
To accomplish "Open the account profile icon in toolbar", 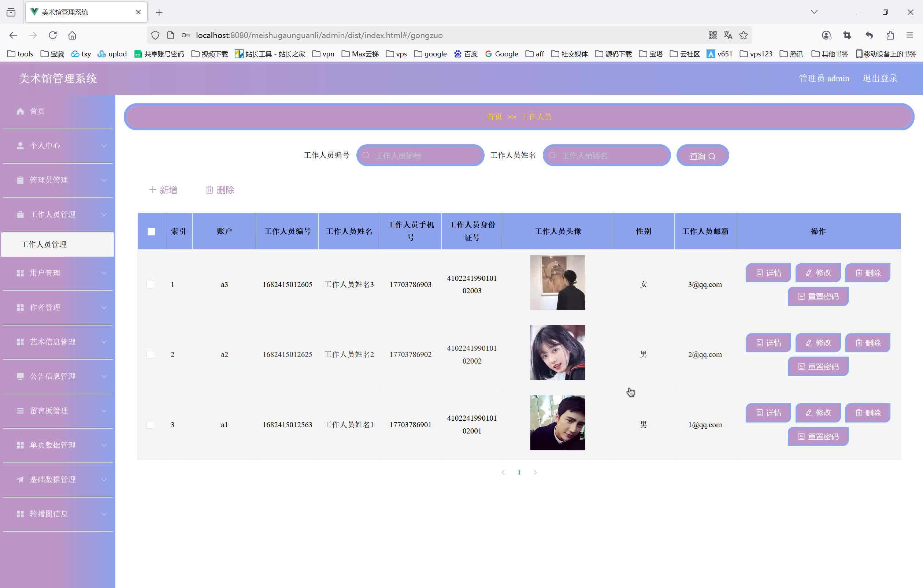I will click(x=826, y=35).
